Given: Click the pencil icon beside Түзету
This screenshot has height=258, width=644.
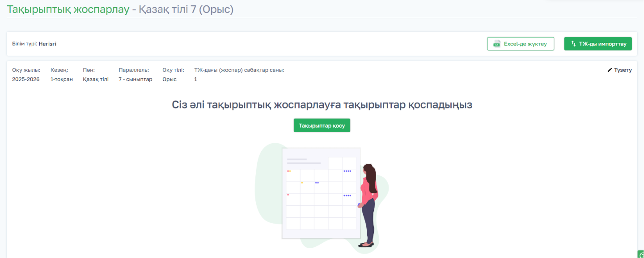Looking at the screenshot, I should tap(610, 70).
